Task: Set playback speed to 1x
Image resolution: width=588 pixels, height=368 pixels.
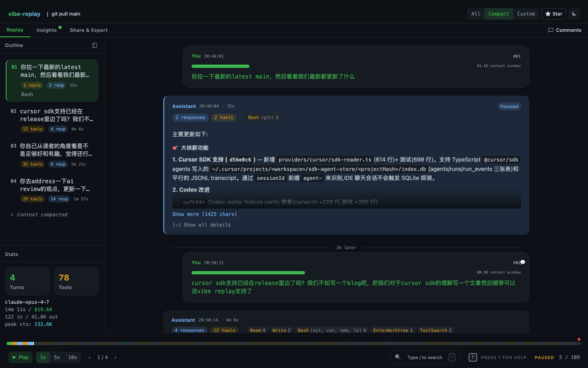Action: coord(43,357)
